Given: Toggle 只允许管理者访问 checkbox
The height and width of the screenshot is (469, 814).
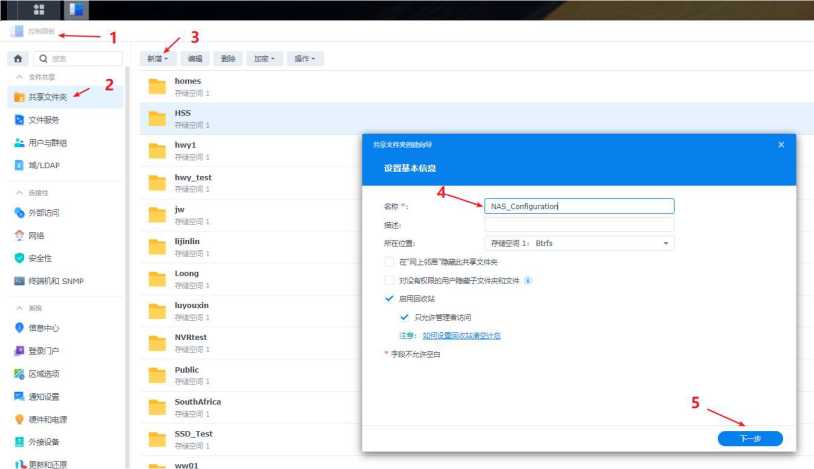Looking at the screenshot, I should (x=404, y=317).
